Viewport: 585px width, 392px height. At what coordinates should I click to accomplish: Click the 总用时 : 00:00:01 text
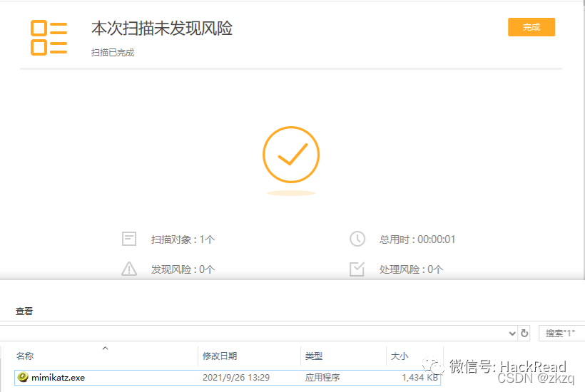(x=417, y=239)
